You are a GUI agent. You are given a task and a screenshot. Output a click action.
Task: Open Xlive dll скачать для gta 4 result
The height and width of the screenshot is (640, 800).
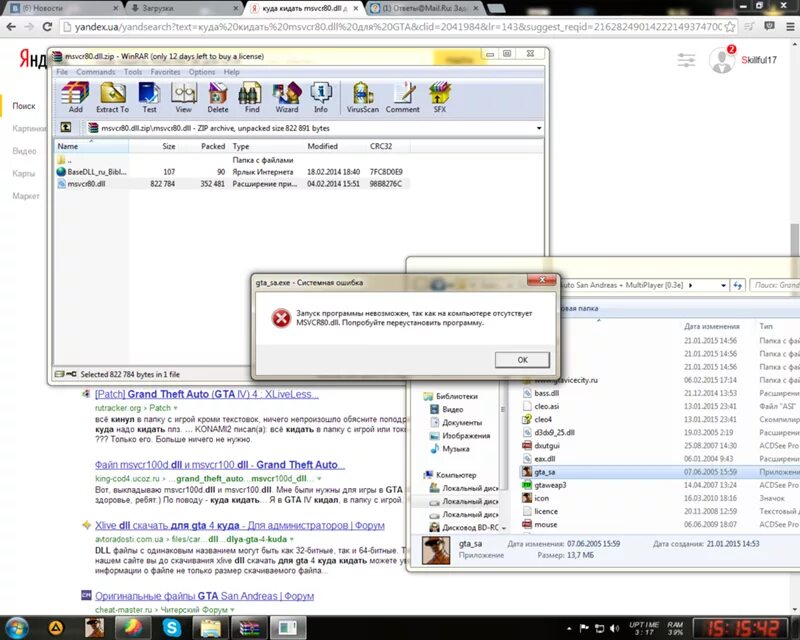[x=240, y=525]
